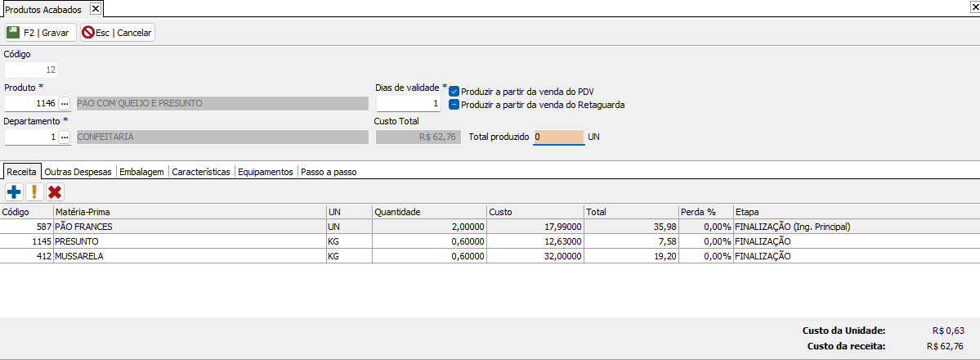This screenshot has width=980, height=360.
Task: Click the blue plus add ingredient icon
Action: click(14, 192)
